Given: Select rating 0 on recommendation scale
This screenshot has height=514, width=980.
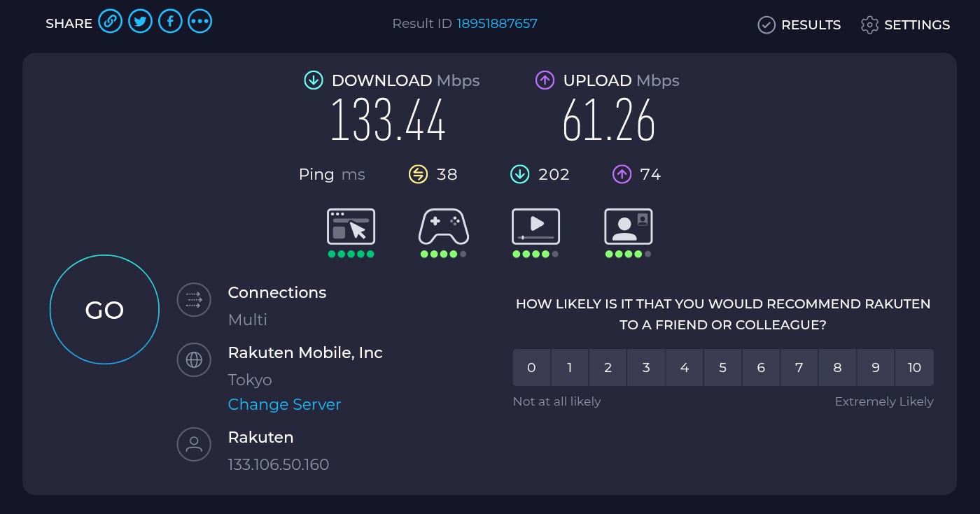Looking at the screenshot, I should (x=531, y=368).
